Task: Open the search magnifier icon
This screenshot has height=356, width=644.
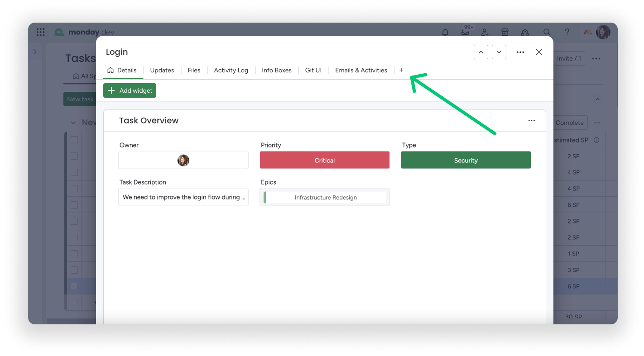Action: (547, 32)
